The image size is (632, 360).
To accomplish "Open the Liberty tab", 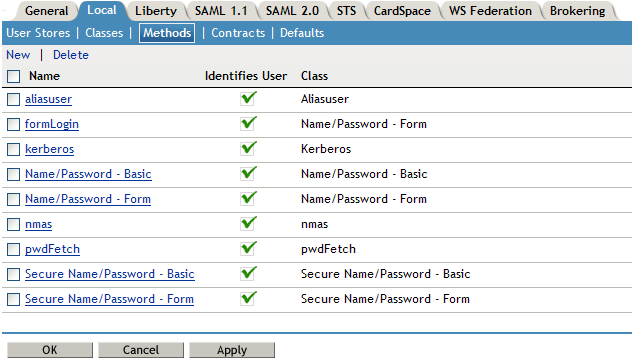I will click(156, 11).
